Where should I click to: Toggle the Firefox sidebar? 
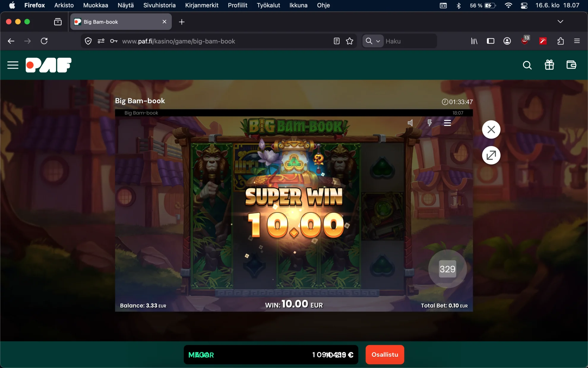point(491,41)
